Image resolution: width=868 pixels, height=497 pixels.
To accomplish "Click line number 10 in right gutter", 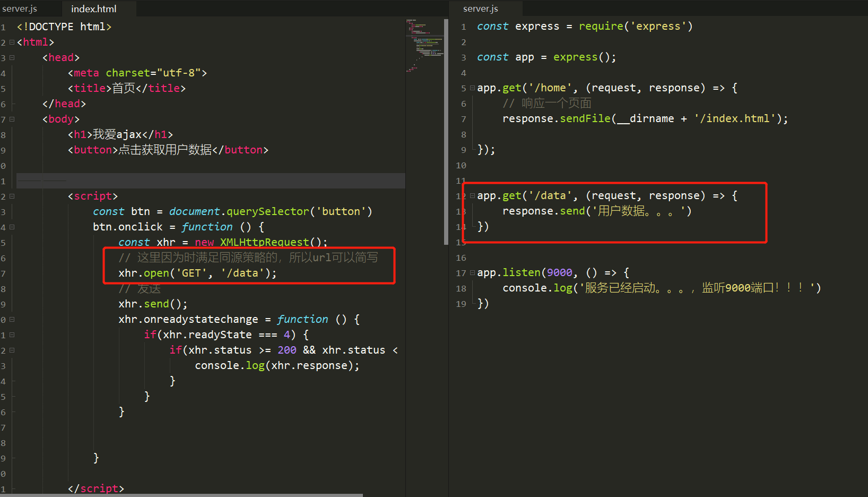I will [x=461, y=165].
